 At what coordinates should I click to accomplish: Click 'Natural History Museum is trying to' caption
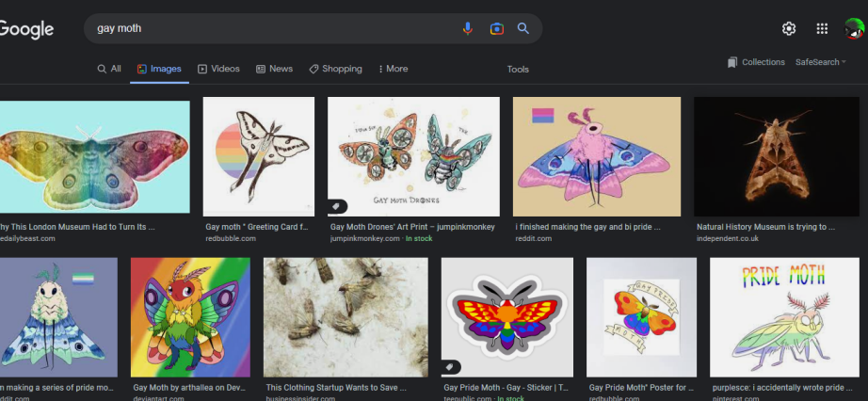point(765,227)
